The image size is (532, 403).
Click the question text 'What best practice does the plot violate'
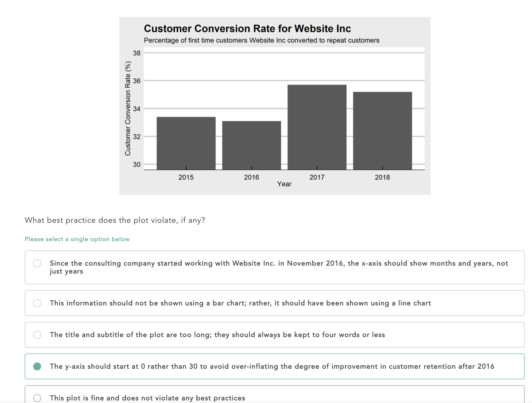coord(115,220)
